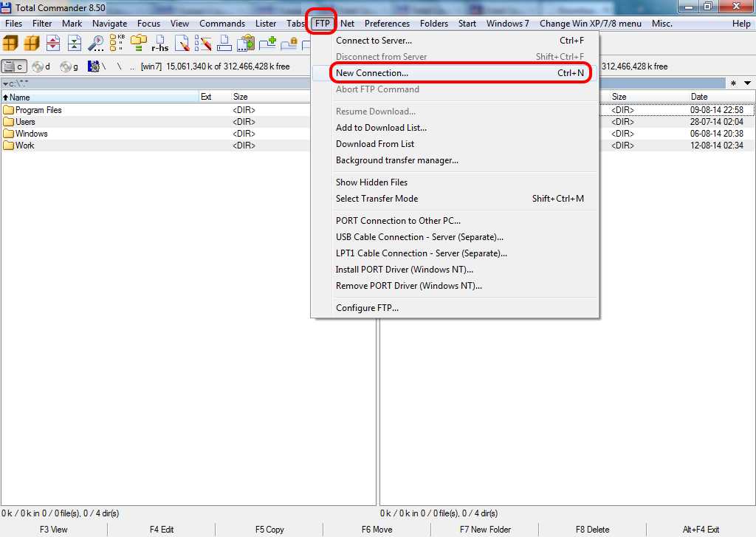Sort right panel by Date column header
The height and width of the screenshot is (537, 756).
721,97
